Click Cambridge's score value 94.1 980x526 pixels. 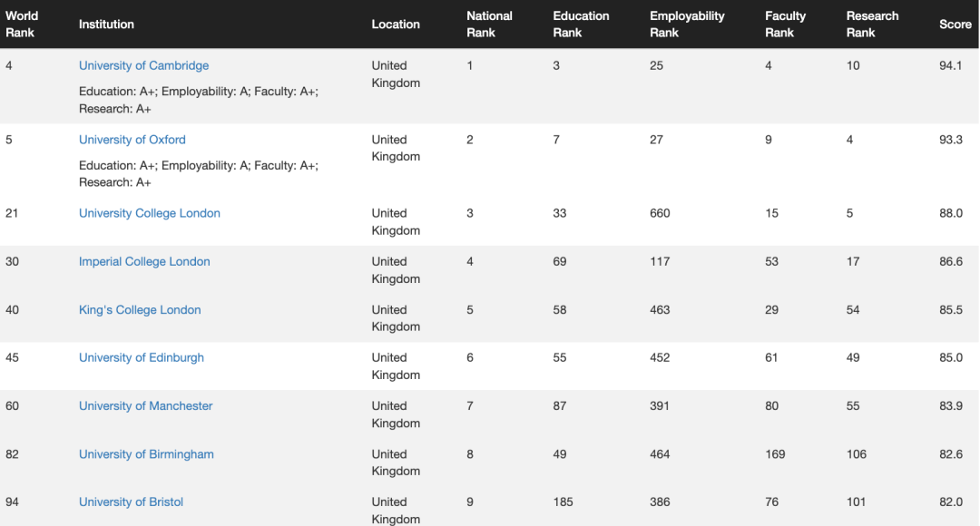point(951,65)
